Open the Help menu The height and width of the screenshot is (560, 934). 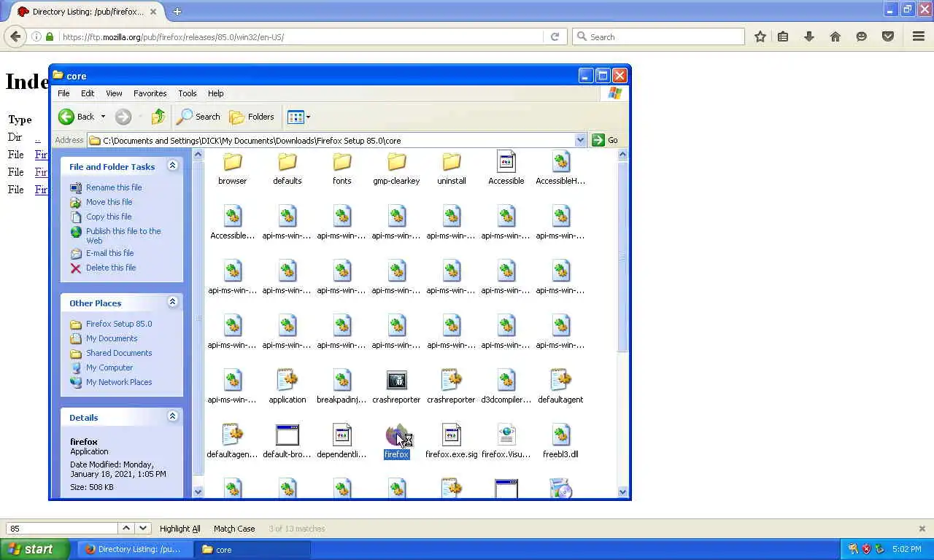pos(215,93)
